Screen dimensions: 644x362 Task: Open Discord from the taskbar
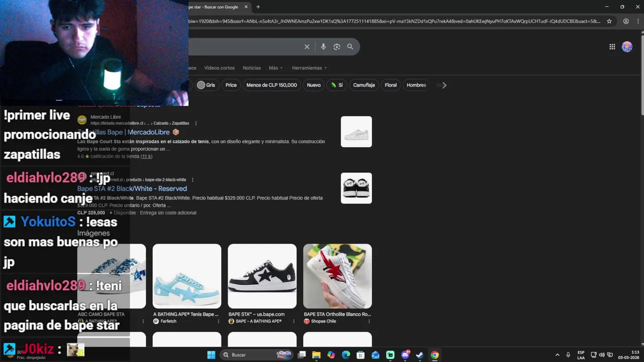[406, 355]
